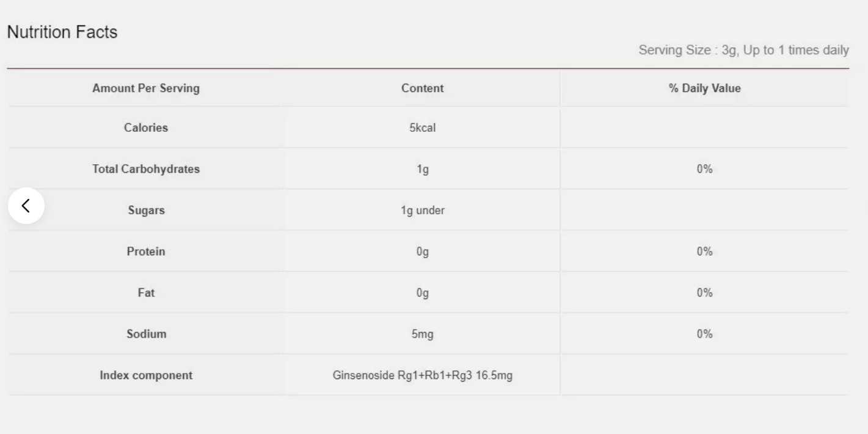Select the Protein row label
Viewport: 868px width, 434px height.
[146, 251]
